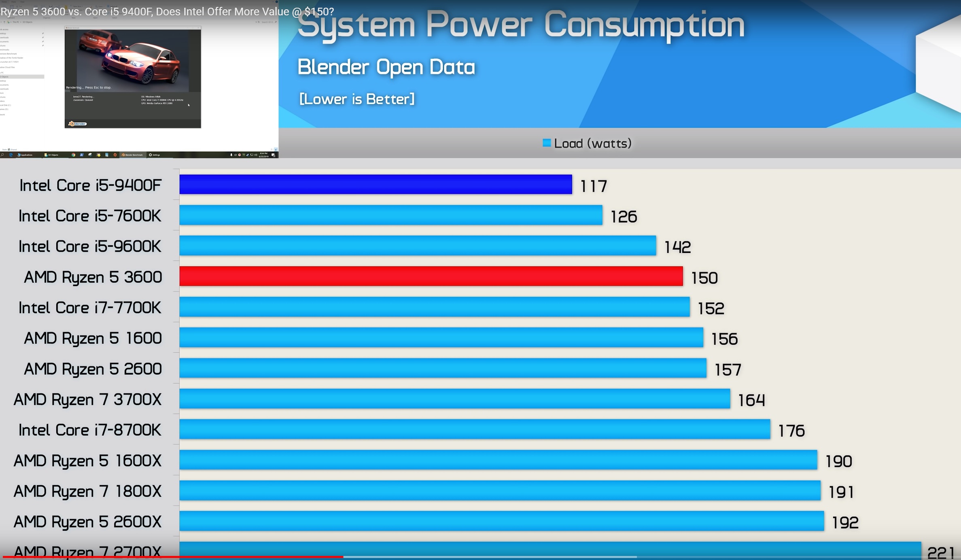Click the Blender logo in benchmark window

coord(77,124)
